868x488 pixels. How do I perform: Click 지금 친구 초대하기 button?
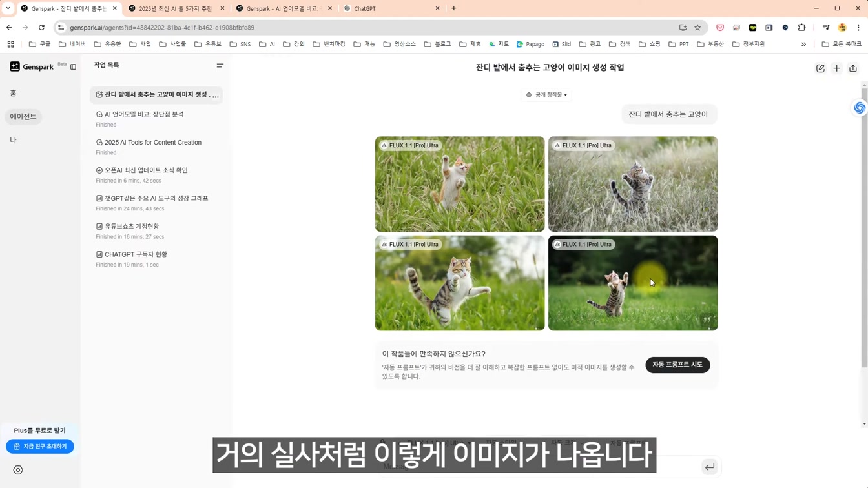40,447
